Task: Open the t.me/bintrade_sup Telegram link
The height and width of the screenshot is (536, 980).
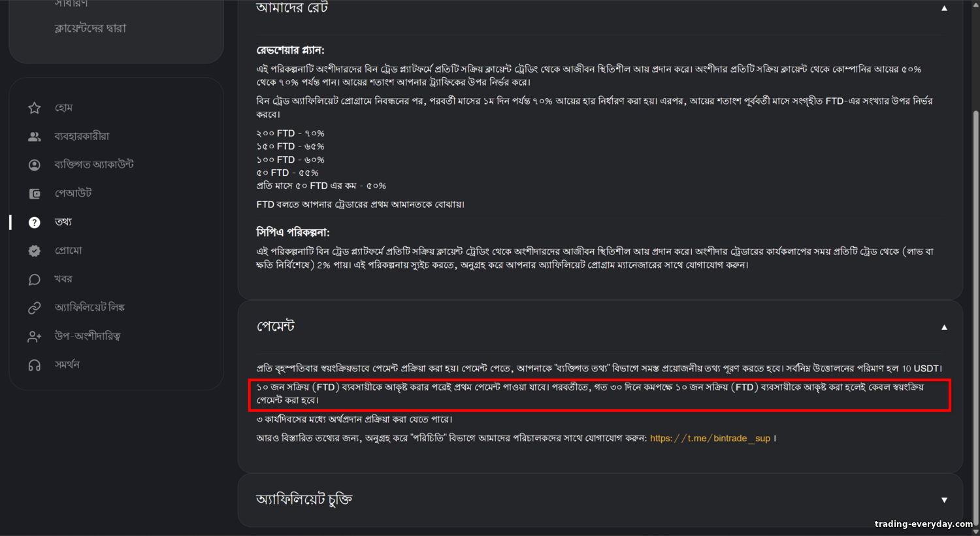Action: click(x=710, y=439)
